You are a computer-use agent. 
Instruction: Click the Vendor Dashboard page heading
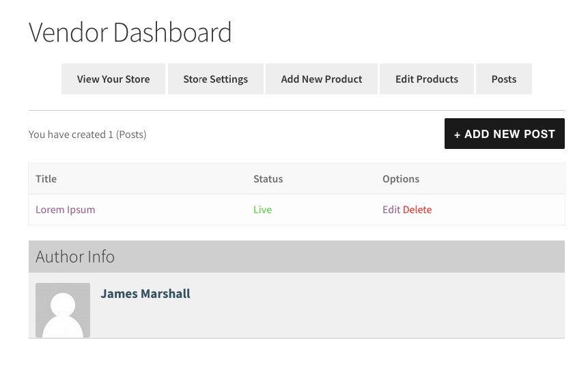click(x=130, y=32)
